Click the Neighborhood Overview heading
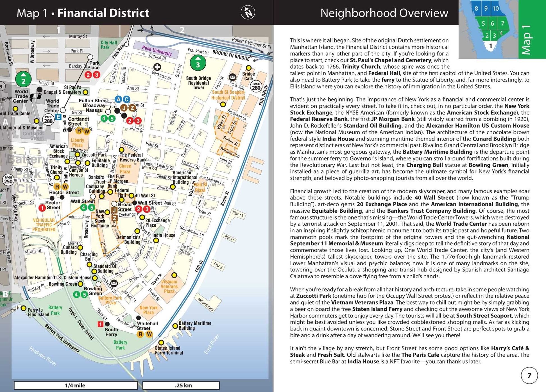546x392 pixels. [384, 13]
